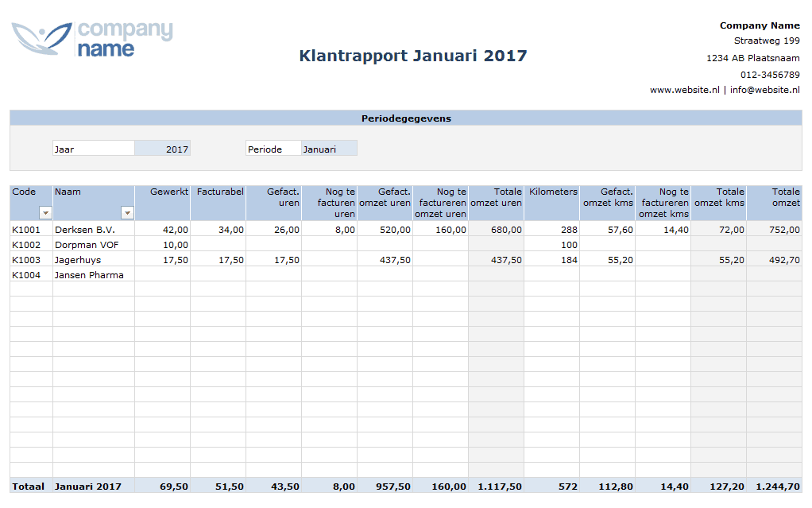Screen dimensions: 812x508
Task: Select the Klantrapport Januari 2017 title
Action: coord(412,56)
